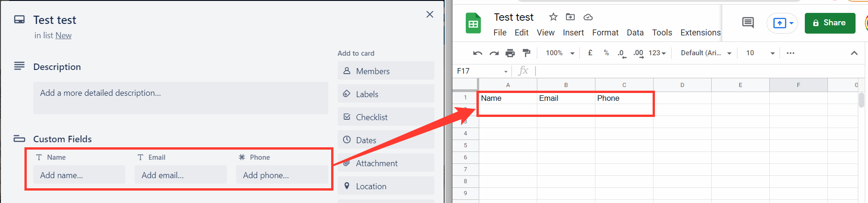The image size is (868, 203).
Task: Redo the last action in Sheets
Action: click(x=494, y=53)
